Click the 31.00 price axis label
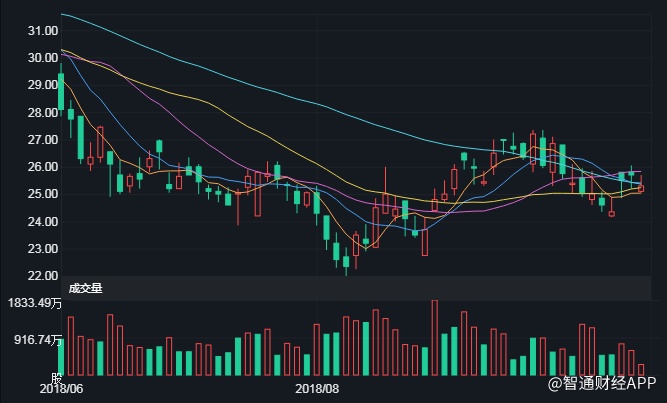This screenshot has height=403, width=667. (42, 31)
